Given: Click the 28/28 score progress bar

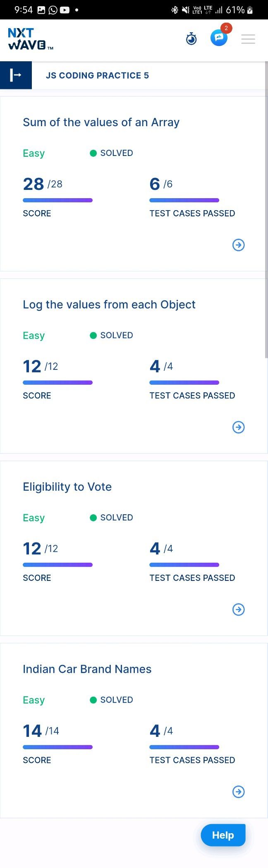Looking at the screenshot, I should [57, 200].
